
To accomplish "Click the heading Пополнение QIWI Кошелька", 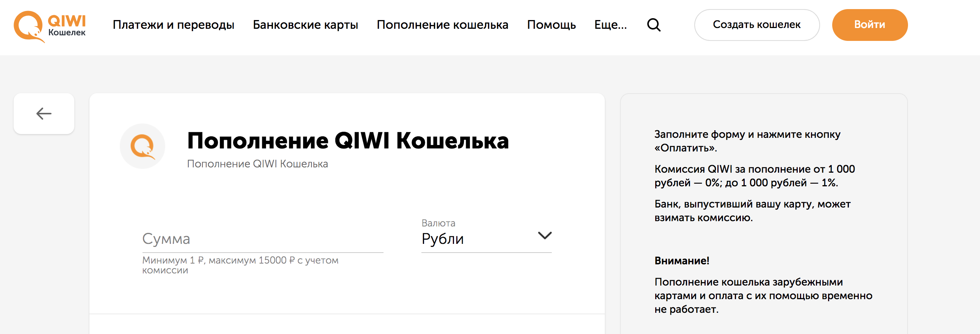I will [348, 140].
